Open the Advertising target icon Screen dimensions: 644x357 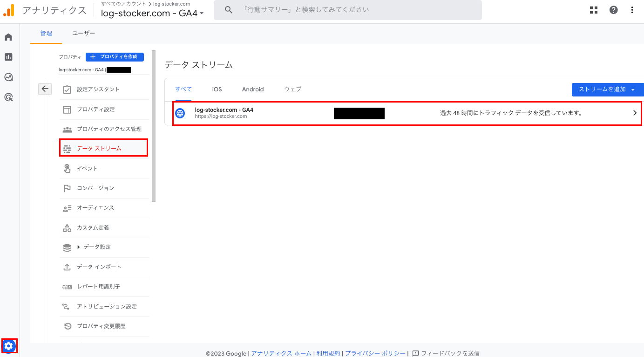click(8, 97)
